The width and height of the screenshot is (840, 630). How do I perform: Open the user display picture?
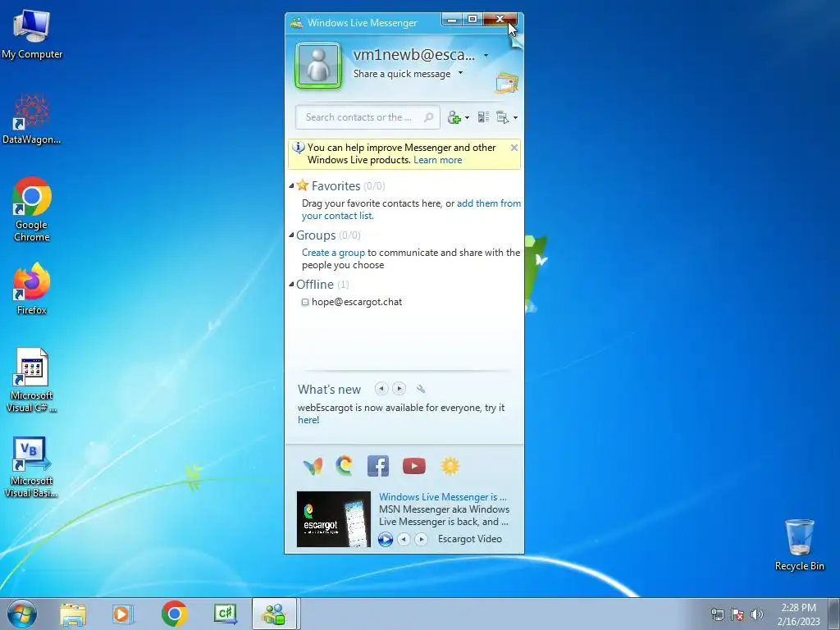318,66
